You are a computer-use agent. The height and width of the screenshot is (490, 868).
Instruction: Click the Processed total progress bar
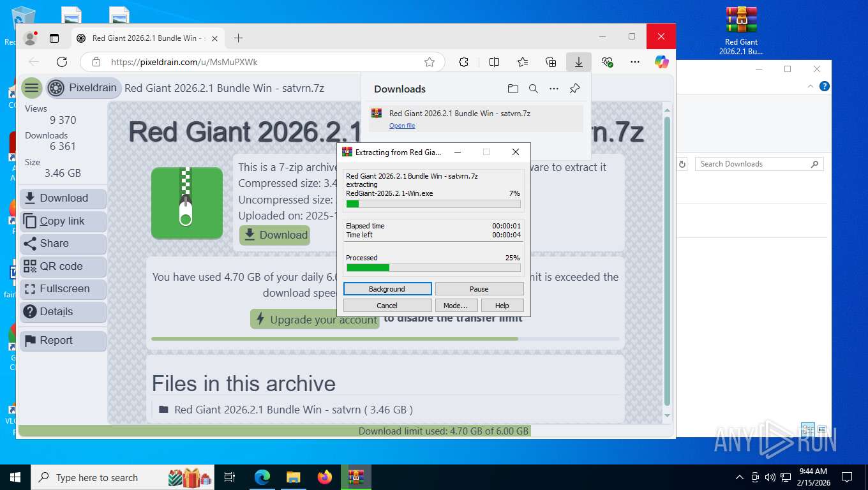(x=433, y=268)
